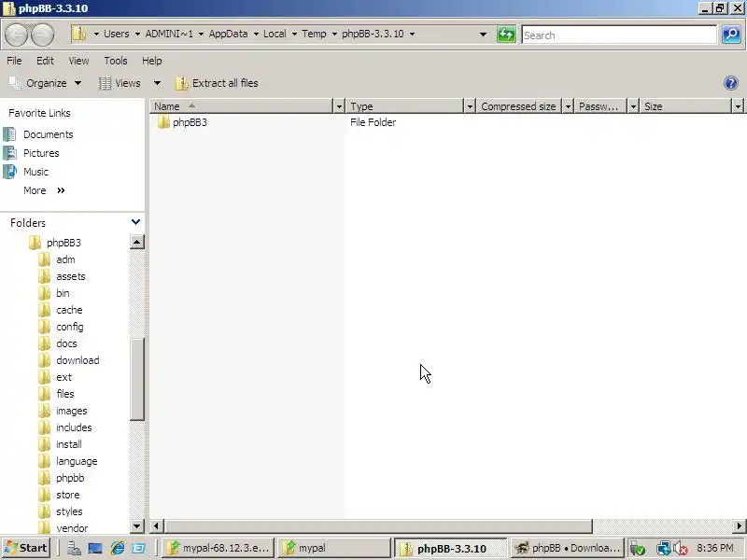Click the network tray icon
This screenshot has height=560, width=747.
(x=663, y=549)
